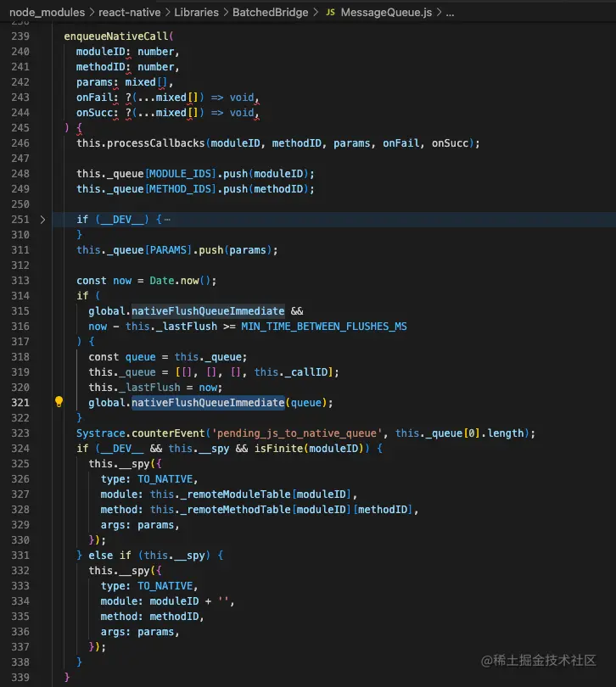
Task: Click MODULE_IDS constant on line 248
Action: coord(181,174)
